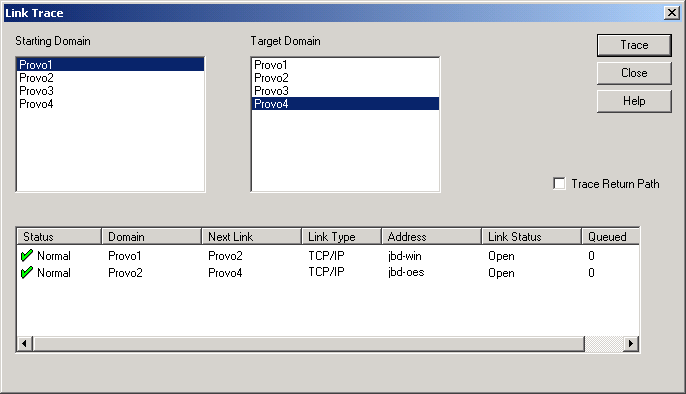Click green checkmark icon in Provo1 row
Viewport: 686px width, 394px height.
27,255
